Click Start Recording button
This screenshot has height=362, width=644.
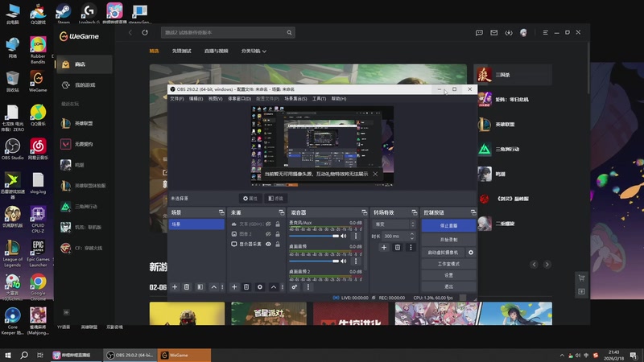click(x=448, y=239)
